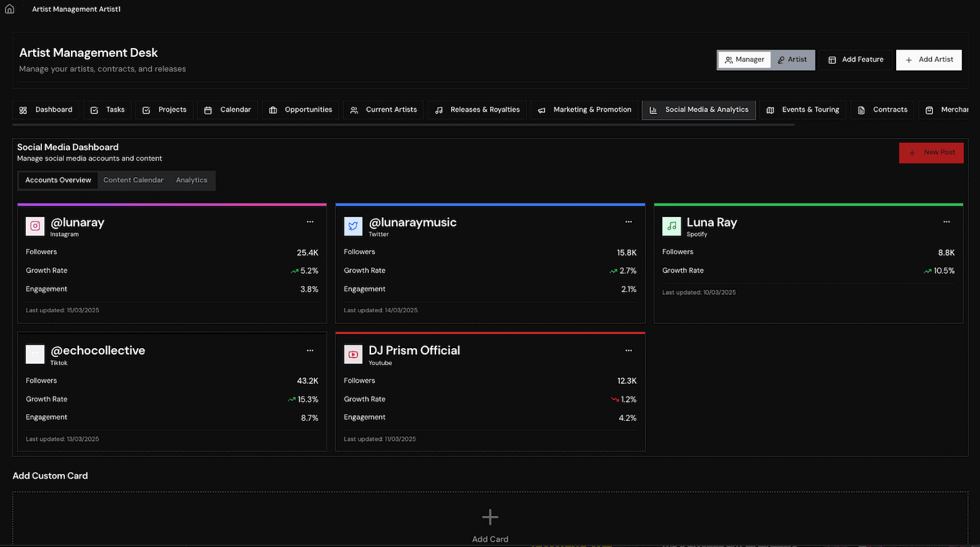Open the three-dot menu on Luna Ray Spotify card
980x547 pixels.
coord(947,222)
